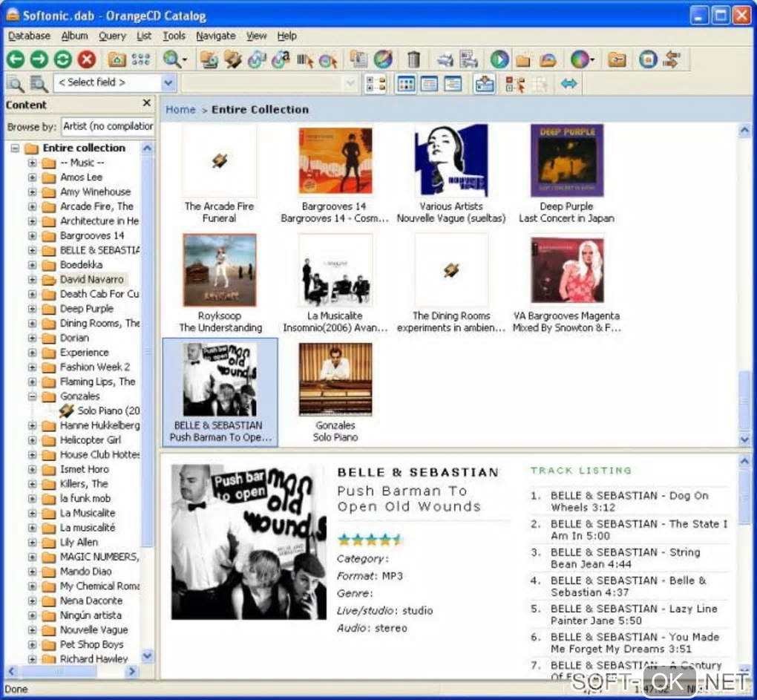
Task: Open the magnifier search tool in main toolbar
Action: tap(172, 59)
